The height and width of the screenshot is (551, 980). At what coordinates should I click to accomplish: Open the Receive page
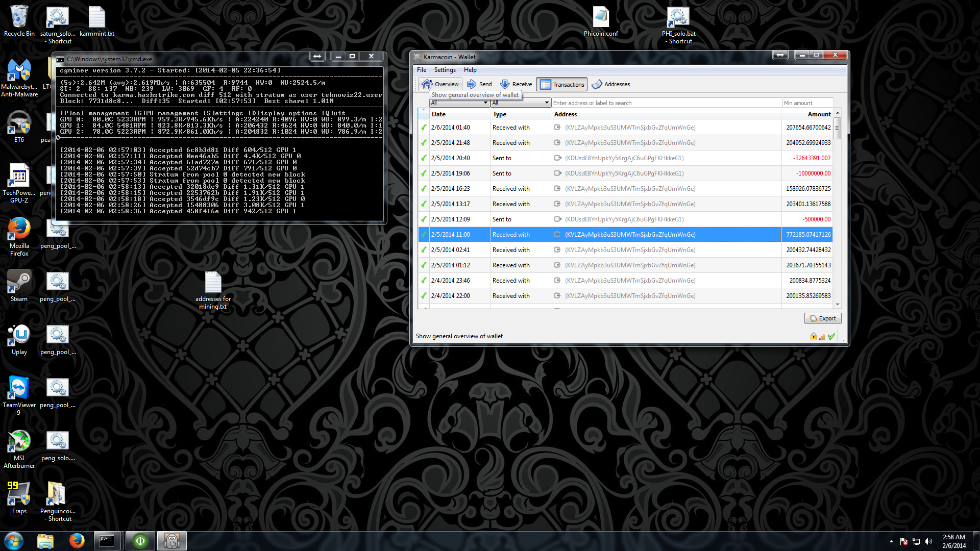[516, 84]
